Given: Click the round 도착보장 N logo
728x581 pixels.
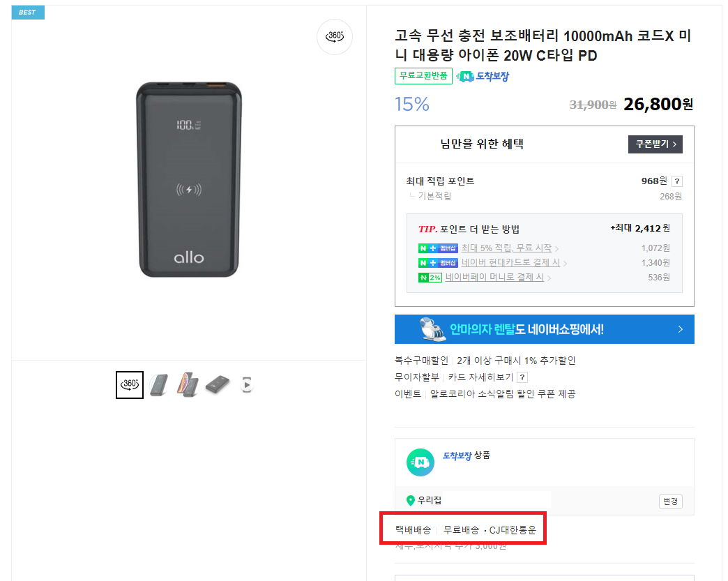Looking at the screenshot, I should 420,462.
